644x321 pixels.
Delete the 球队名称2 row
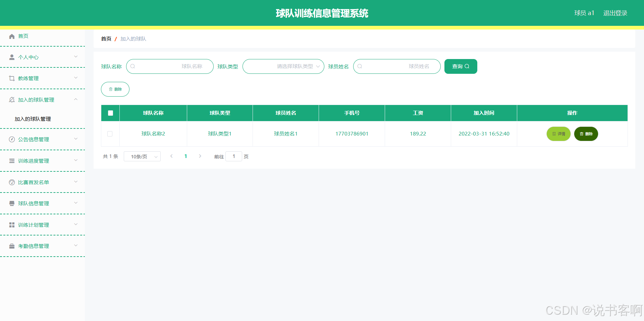pyautogui.click(x=586, y=134)
